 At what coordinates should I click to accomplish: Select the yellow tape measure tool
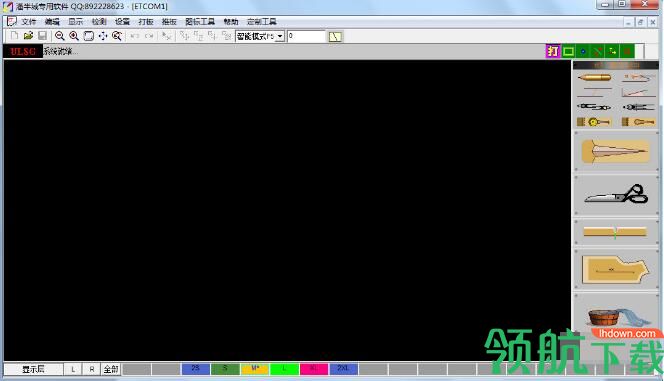[x=594, y=122]
